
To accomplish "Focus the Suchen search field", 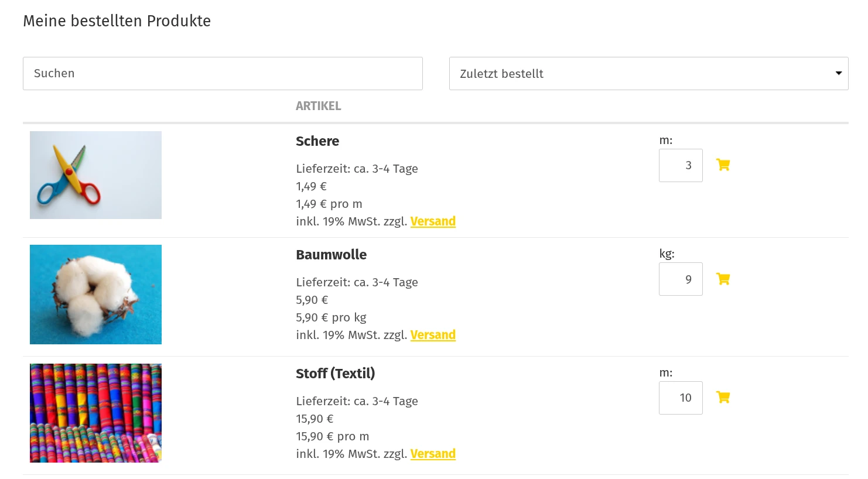I will pyautogui.click(x=223, y=74).
